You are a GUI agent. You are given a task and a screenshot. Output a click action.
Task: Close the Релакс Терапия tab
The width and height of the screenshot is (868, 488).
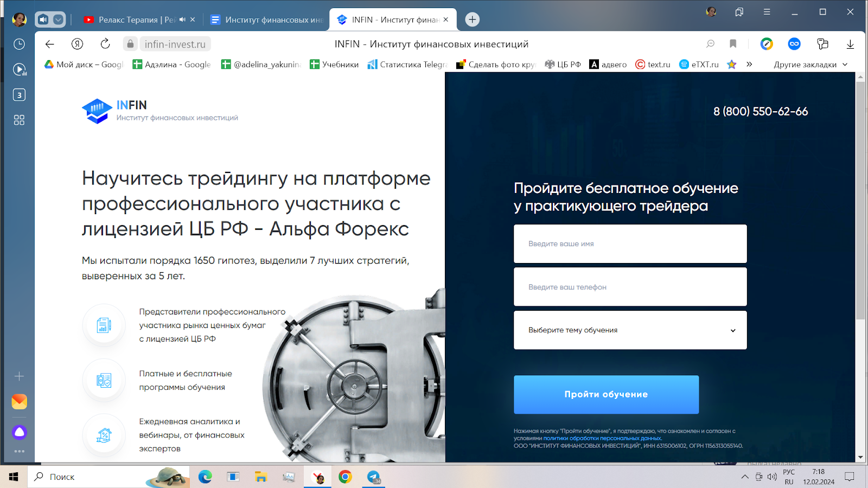(x=193, y=20)
